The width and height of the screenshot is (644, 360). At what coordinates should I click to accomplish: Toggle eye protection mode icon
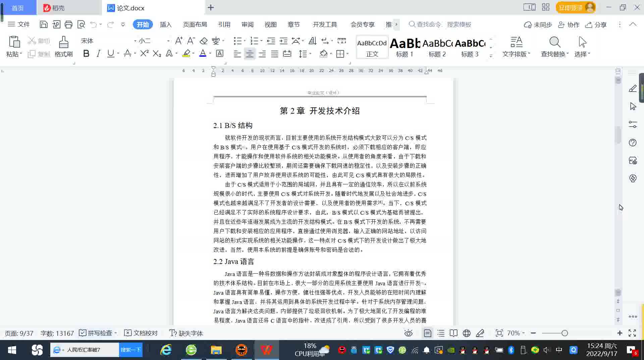pos(408,333)
